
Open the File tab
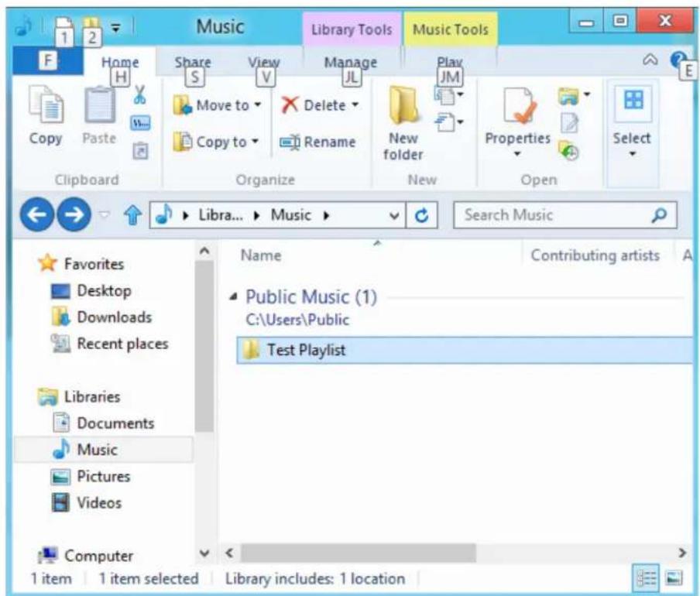click(x=48, y=60)
